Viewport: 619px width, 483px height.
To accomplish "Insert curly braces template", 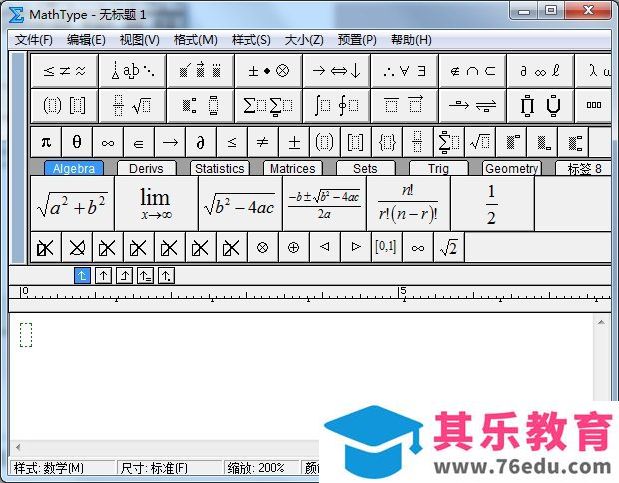I will click(386, 142).
